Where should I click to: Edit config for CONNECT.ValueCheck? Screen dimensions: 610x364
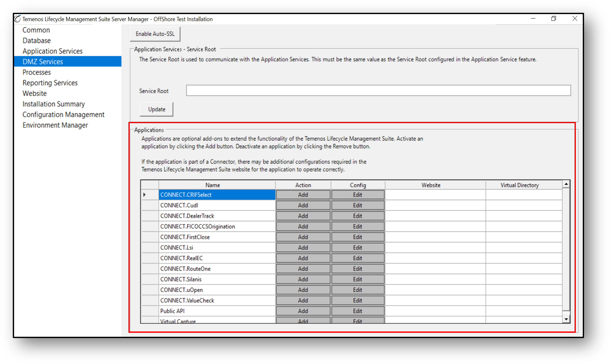click(x=358, y=300)
